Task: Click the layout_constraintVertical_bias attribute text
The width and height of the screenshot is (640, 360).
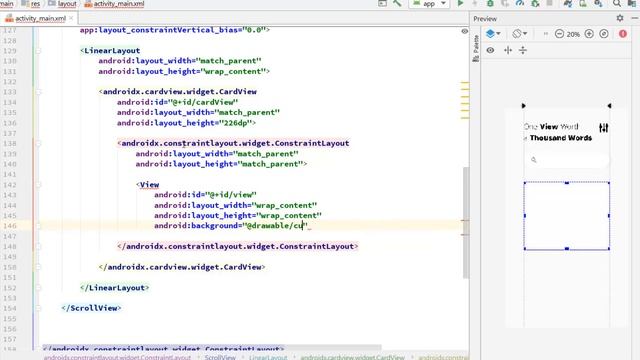Action: (x=174, y=30)
